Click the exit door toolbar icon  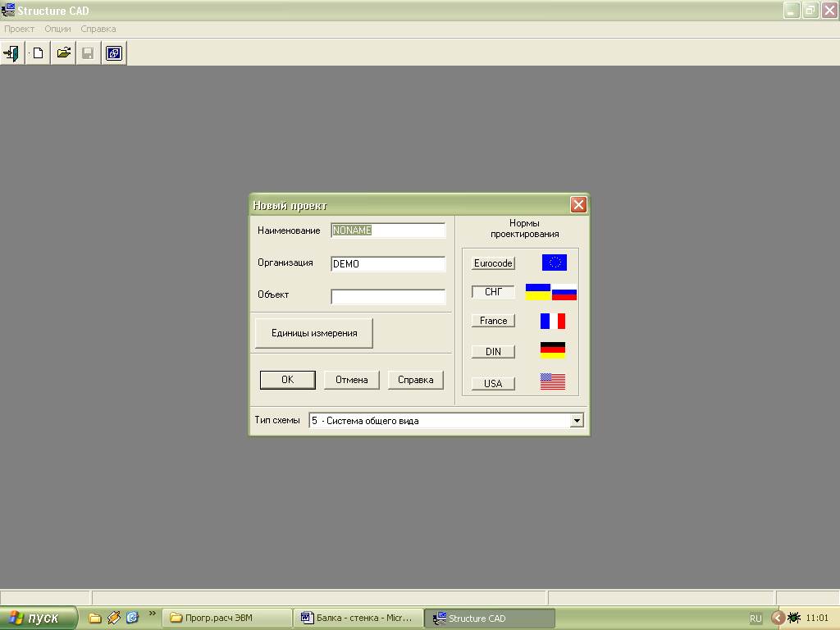point(11,53)
